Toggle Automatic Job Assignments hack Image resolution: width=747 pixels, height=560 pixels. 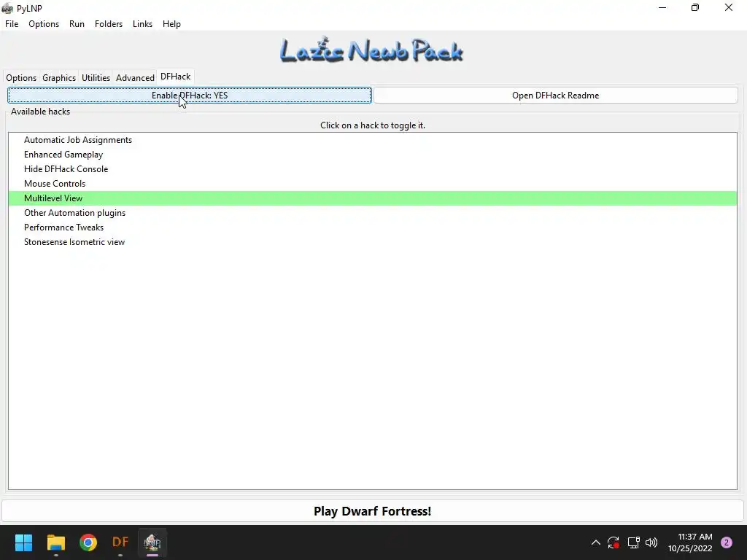point(373,140)
